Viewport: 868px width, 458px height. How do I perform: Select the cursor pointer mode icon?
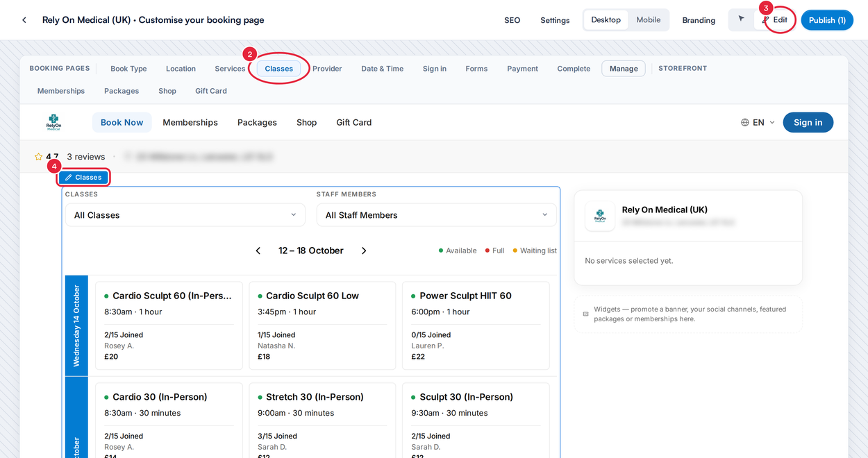point(741,19)
